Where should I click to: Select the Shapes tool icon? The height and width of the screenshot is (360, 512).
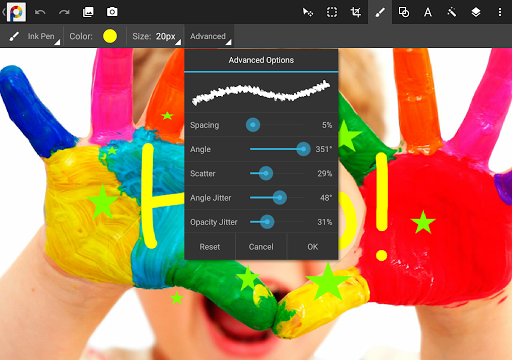[x=404, y=12]
